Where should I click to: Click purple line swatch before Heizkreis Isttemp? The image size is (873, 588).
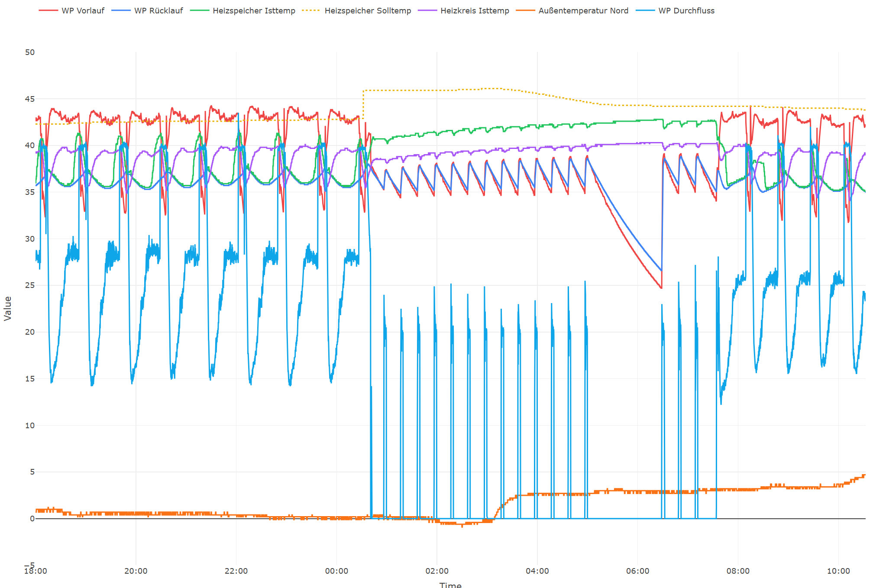(x=427, y=11)
